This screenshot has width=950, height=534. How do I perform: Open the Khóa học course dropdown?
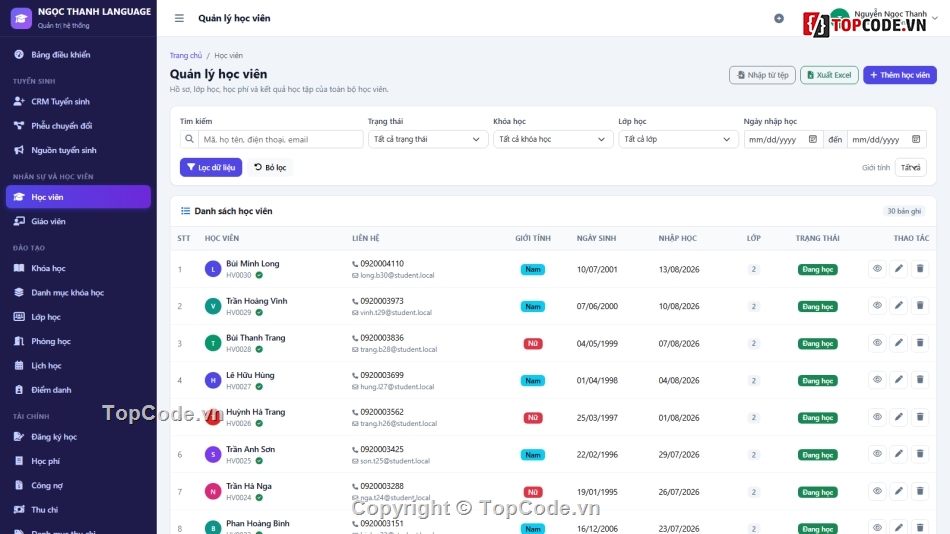point(553,139)
